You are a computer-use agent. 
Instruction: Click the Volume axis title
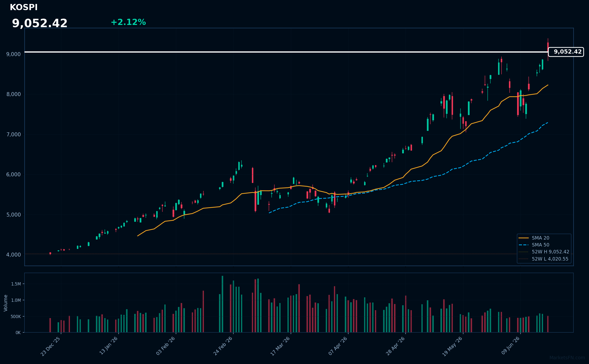coord(6,303)
